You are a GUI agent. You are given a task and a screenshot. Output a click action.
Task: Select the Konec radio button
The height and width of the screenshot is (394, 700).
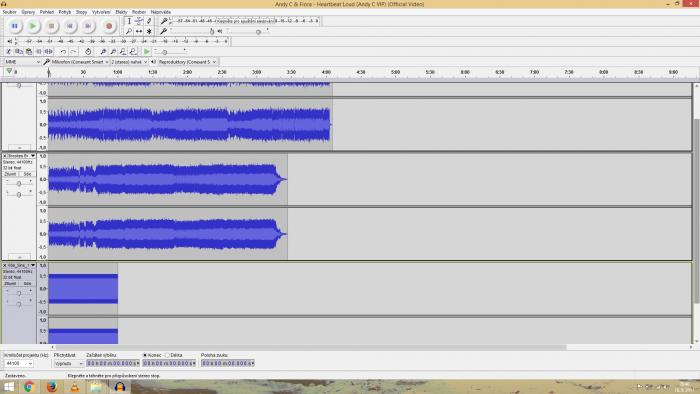[x=145, y=355]
